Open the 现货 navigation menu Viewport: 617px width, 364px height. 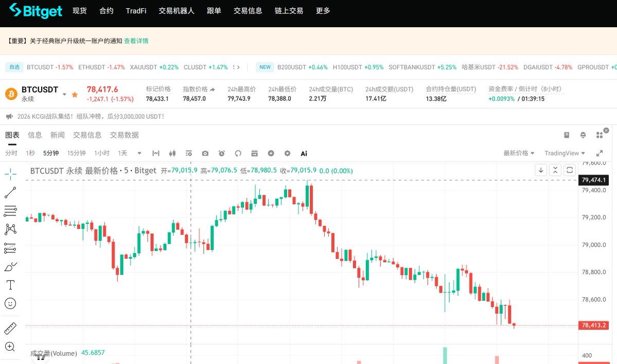(x=79, y=11)
